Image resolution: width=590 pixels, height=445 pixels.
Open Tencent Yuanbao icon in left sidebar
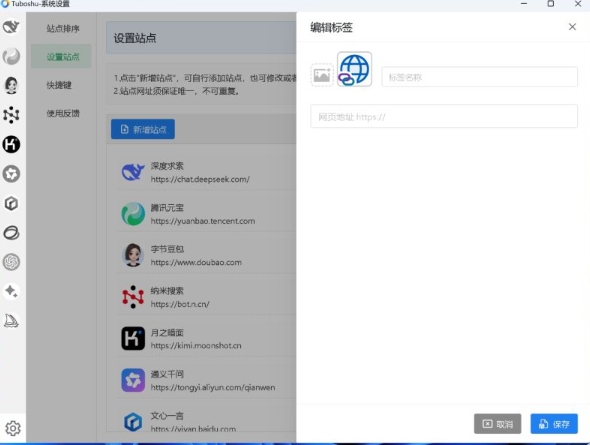pos(11,56)
